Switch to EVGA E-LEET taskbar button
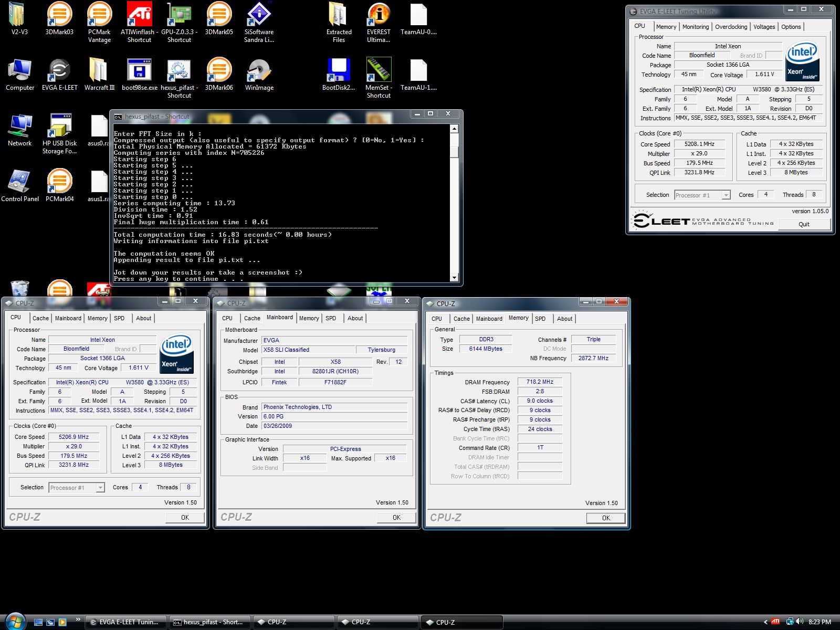 click(127, 622)
